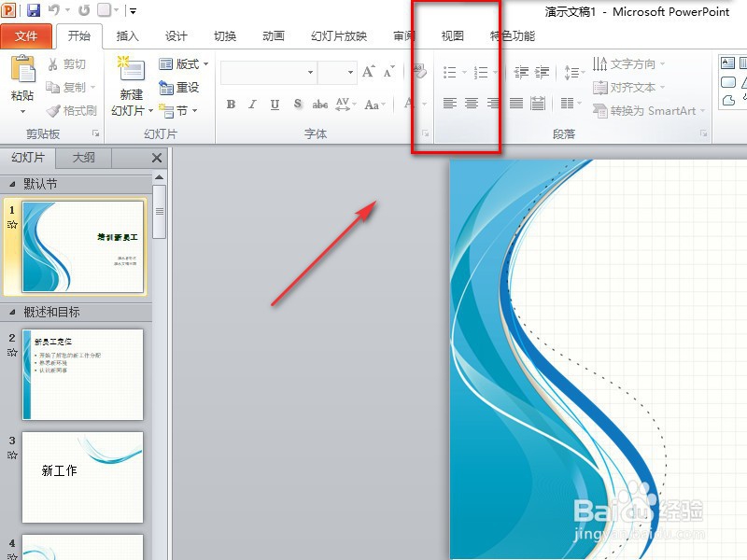Toggle Strikethrough abc formatting
Screen dimensions: 747x560
320,104
